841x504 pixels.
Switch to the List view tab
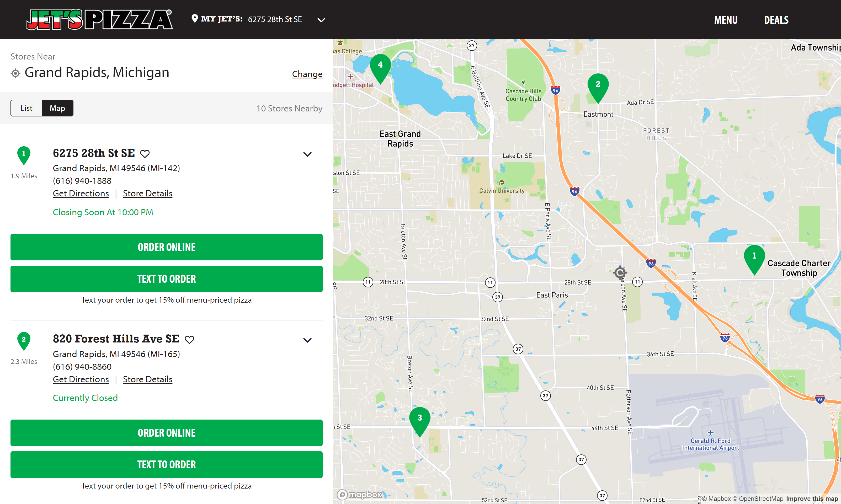(x=26, y=108)
